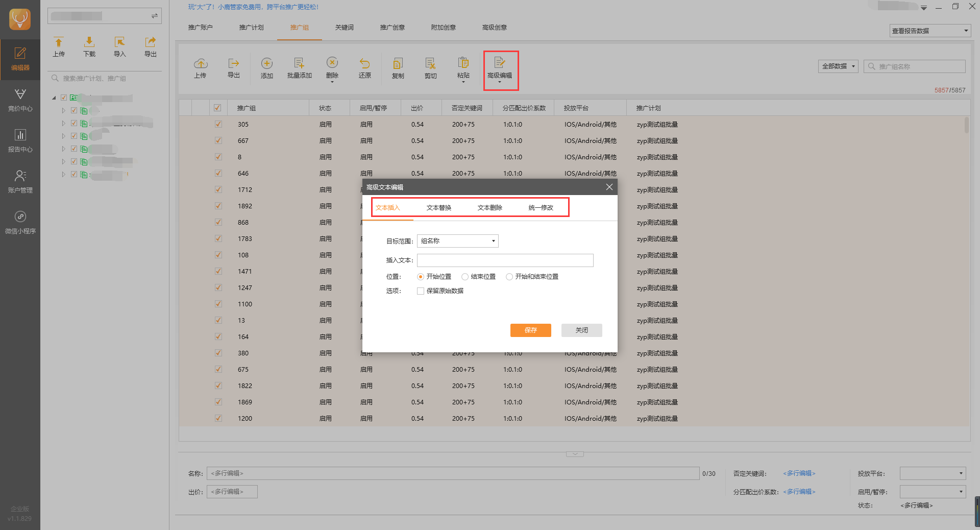Open the 目标范围 组名称 dropdown
980x530 pixels.
[458, 241]
